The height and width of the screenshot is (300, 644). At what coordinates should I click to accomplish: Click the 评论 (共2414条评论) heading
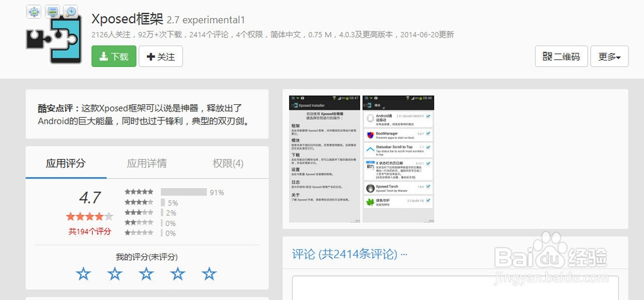345,254
